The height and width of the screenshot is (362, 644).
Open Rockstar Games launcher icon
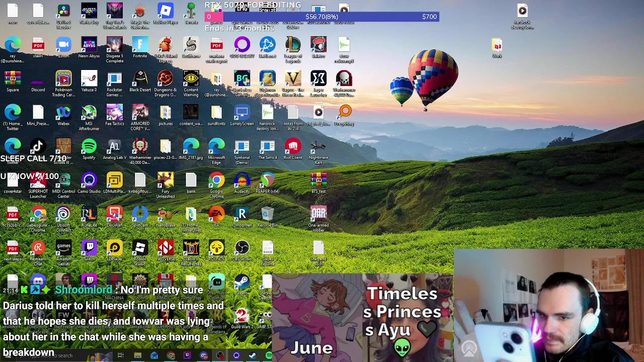tap(115, 79)
